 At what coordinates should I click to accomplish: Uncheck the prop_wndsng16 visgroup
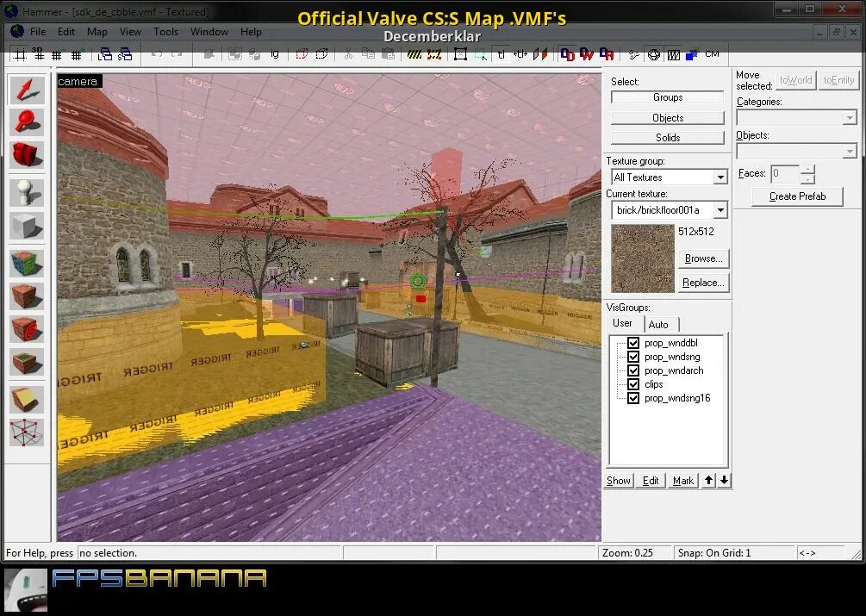pyautogui.click(x=633, y=398)
